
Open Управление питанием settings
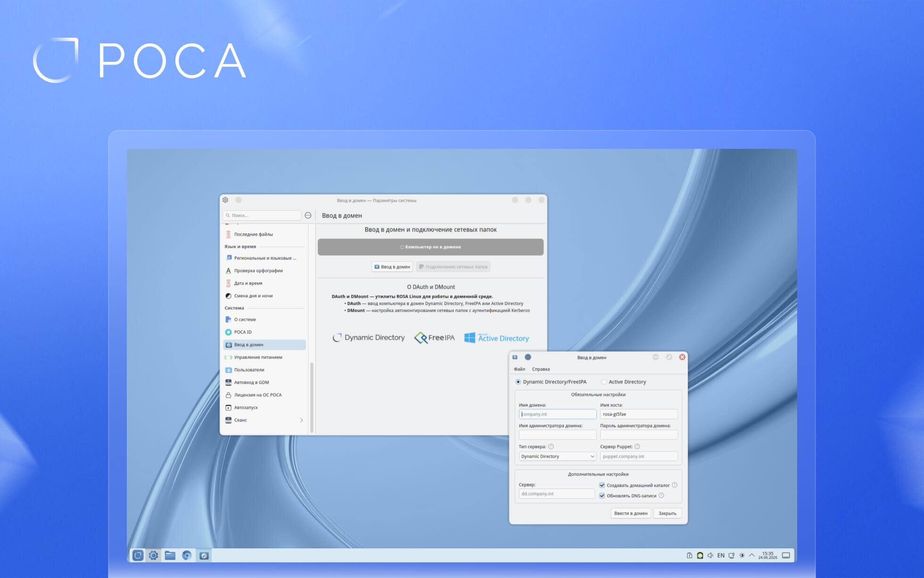[264, 357]
